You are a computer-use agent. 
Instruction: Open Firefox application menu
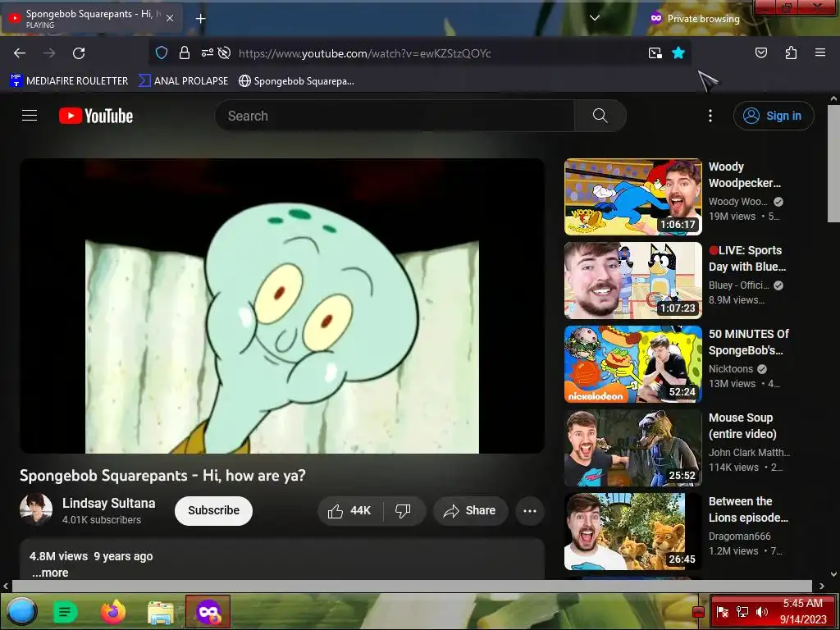coord(820,52)
